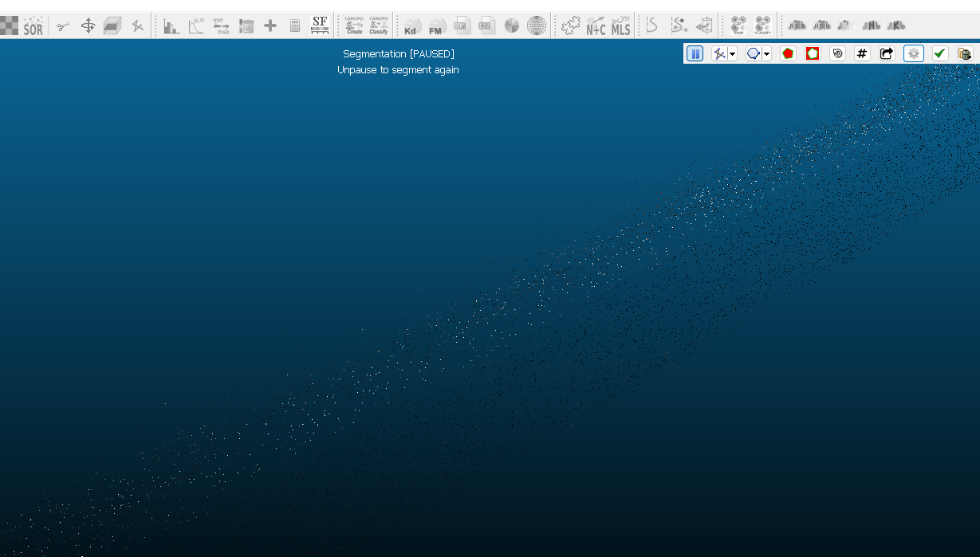Open the SF arithmetic calculator

(294, 25)
